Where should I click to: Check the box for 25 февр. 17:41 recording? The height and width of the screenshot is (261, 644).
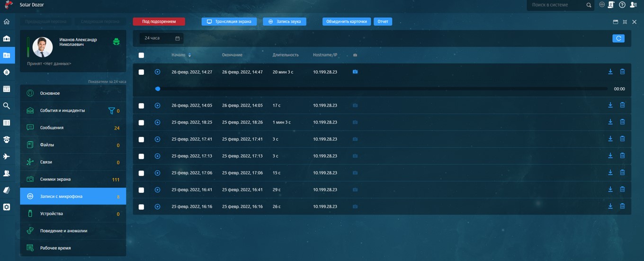point(141,140)
